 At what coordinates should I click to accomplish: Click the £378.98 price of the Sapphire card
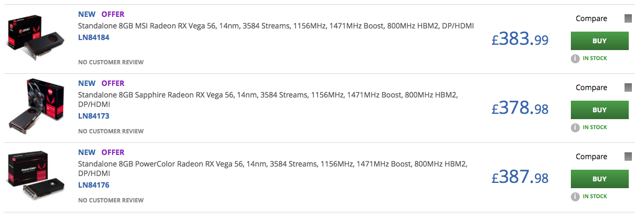click(x=520, y=108)
